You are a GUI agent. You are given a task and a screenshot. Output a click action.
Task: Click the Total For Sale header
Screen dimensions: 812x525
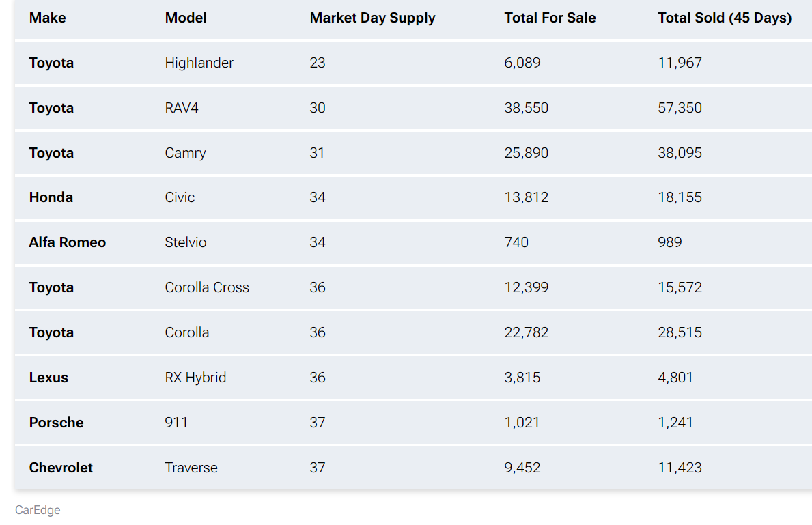(x=550, y=18)
